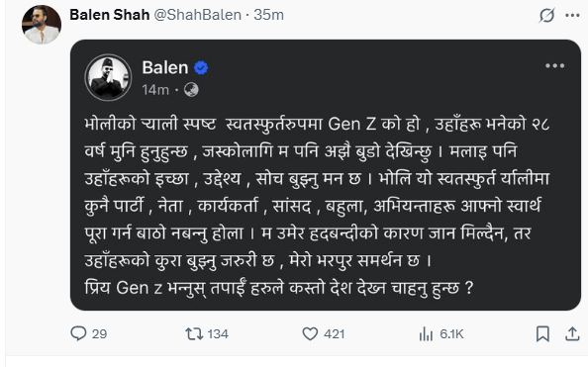Open Balen Shah's round profile avatar
The height and width of the screenshot is (367, 588).
coord(42,25)
